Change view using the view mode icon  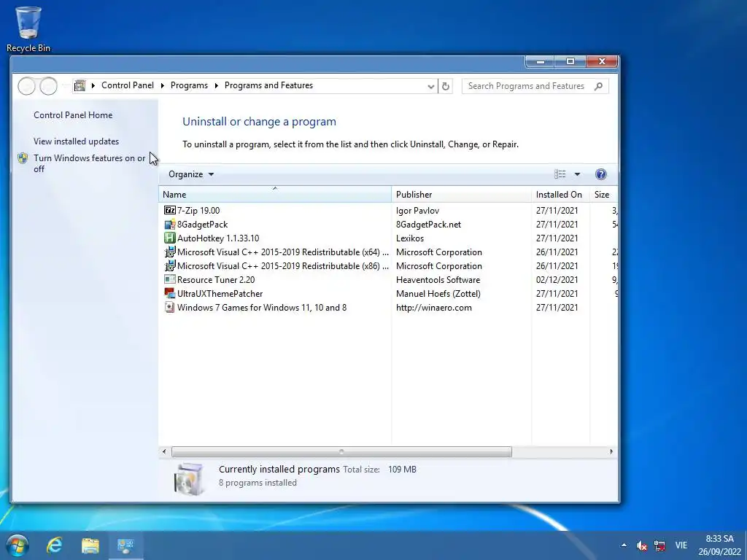[560, 174]
